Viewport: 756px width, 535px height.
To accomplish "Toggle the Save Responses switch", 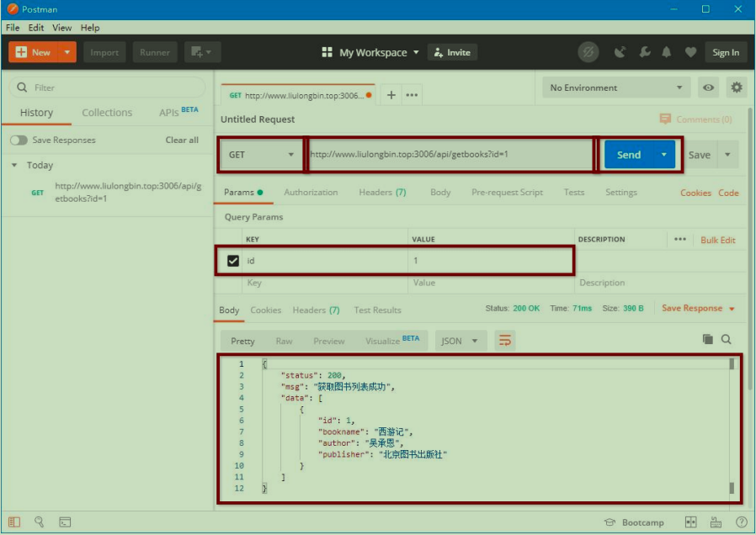I will 19,140.
